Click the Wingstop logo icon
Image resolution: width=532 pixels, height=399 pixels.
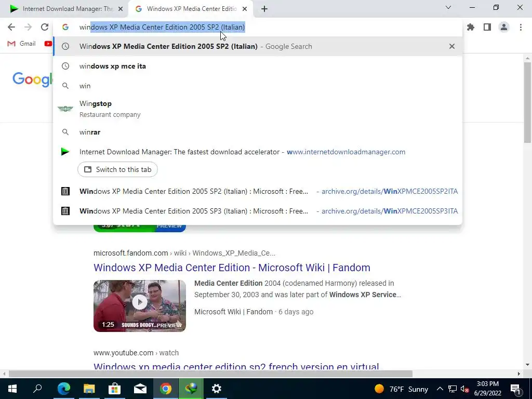(x=65, y=109)
